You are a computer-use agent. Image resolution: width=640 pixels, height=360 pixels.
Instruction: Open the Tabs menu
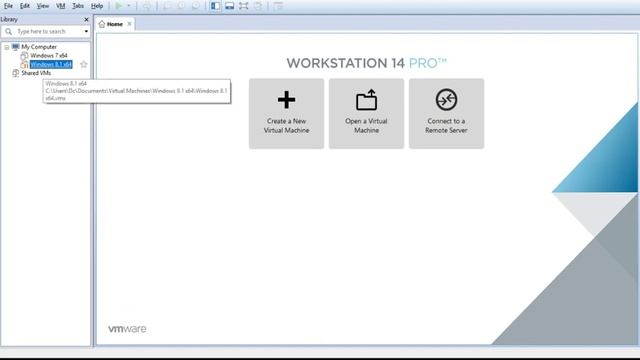78,6
